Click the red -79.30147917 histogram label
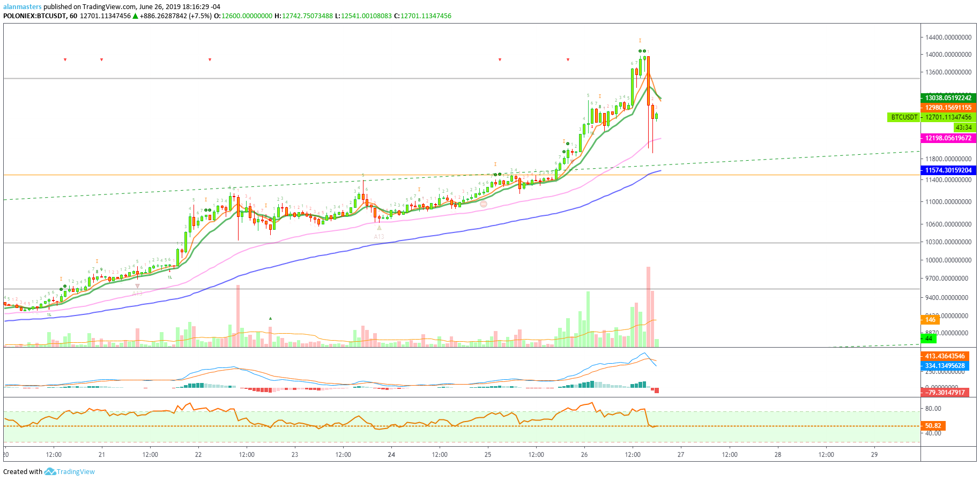Screen dimensions: 980x481 pos(945,392)
